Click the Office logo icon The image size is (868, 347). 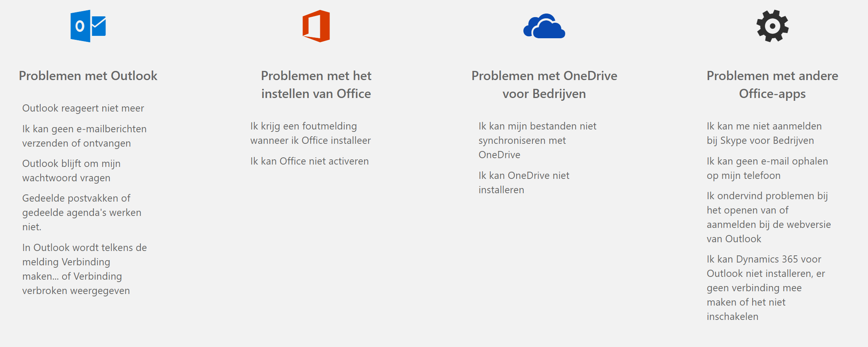(x=316, y=27)
